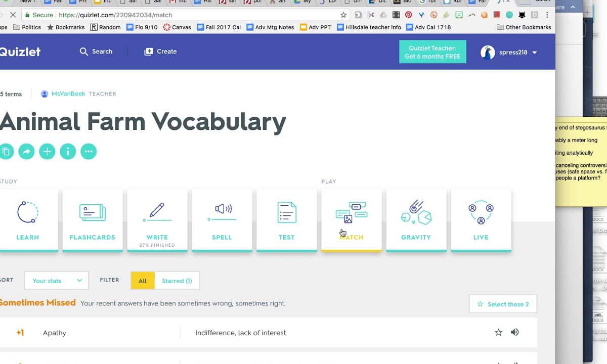
Task: Click the scissors extension icon in Chrome
Action: coord(371,15)
